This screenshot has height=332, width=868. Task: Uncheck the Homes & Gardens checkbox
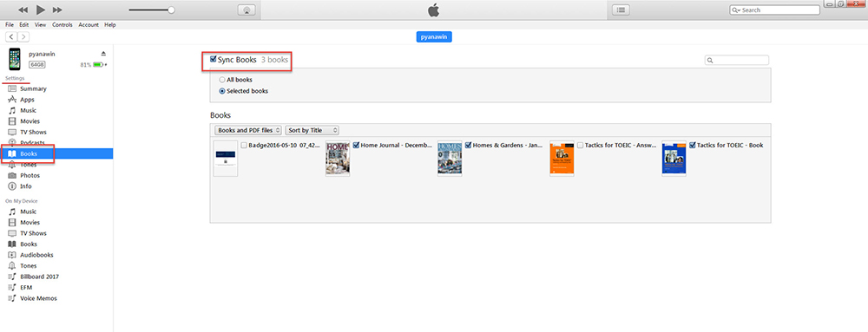(469, 146)
